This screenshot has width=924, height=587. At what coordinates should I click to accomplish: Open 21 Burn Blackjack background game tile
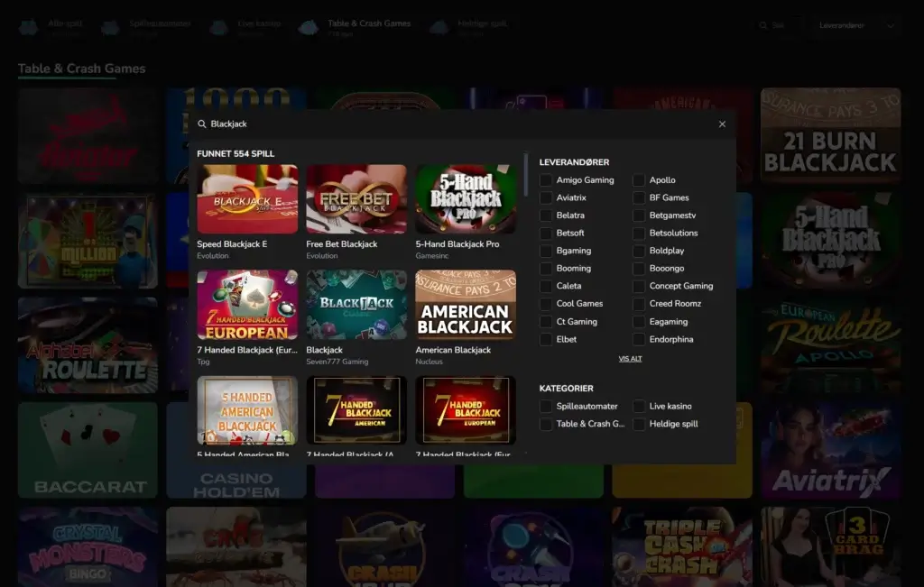(x=830, y=135)
